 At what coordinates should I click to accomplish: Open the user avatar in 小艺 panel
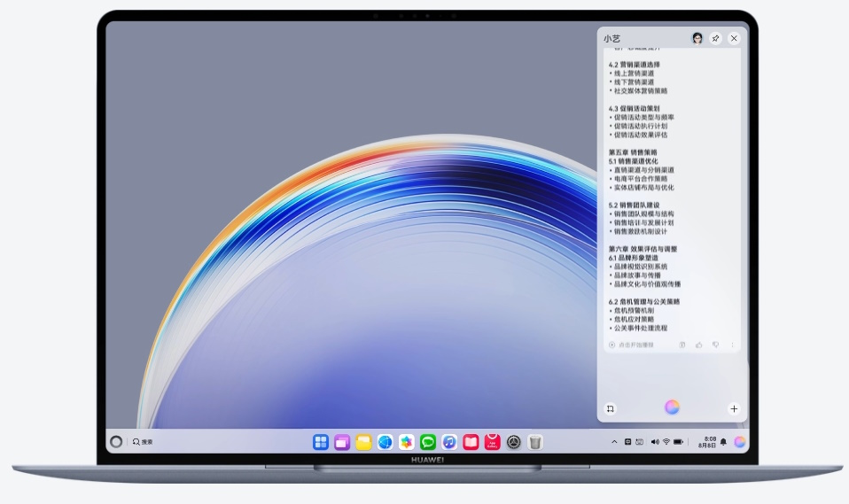pos(697,38)
